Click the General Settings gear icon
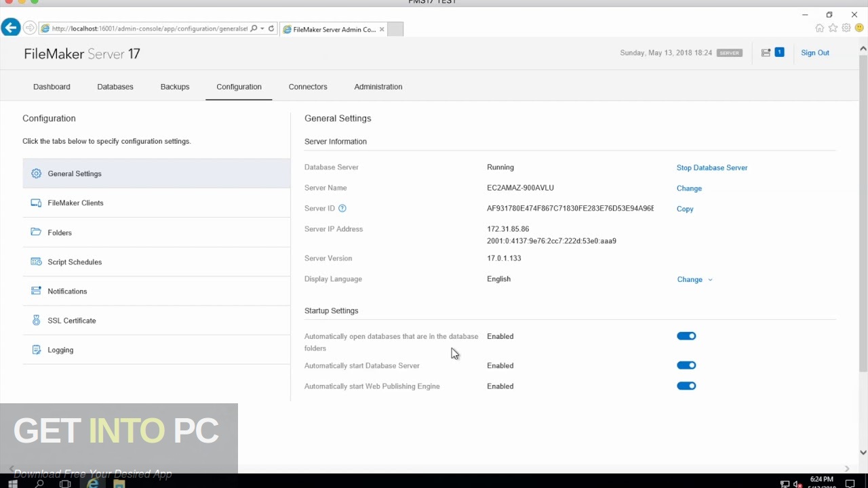The height and width of the screenshot is (488, 868). pyautogui.click(x=36, y=174)
